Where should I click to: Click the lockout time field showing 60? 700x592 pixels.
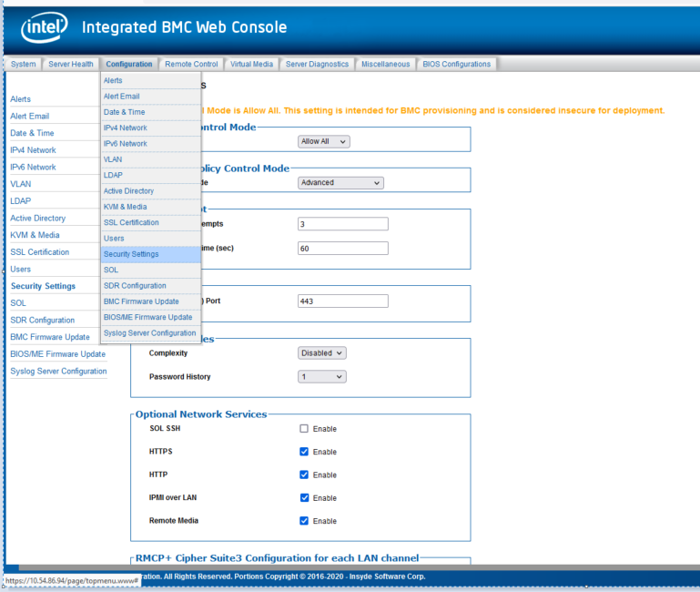coord(343,249)
